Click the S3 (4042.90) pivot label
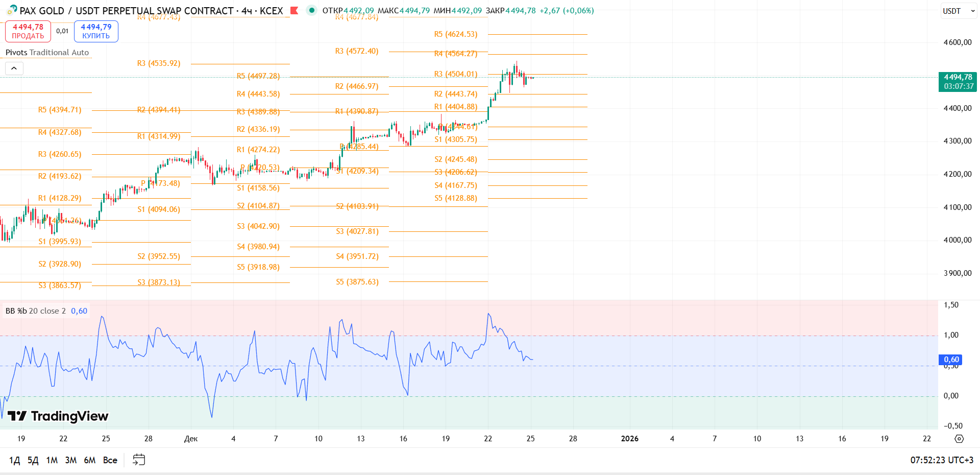The height and width of the screenshot is (475, 980). 258,226
